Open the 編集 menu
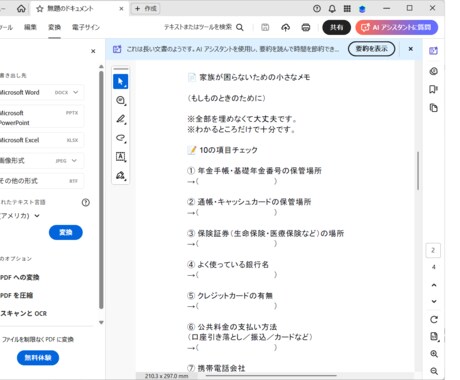Image resolution: width=460 pixels, height=380 pixels. coord(30,27)
